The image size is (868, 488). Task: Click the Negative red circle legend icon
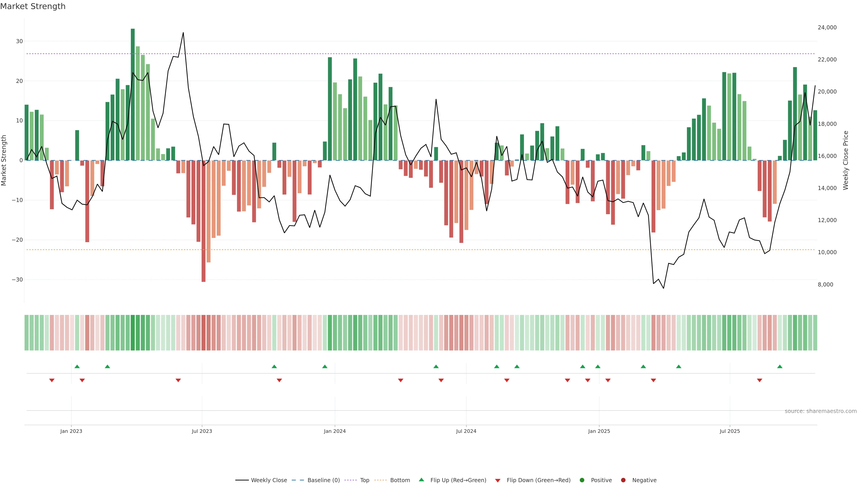(x=623, y=480)
